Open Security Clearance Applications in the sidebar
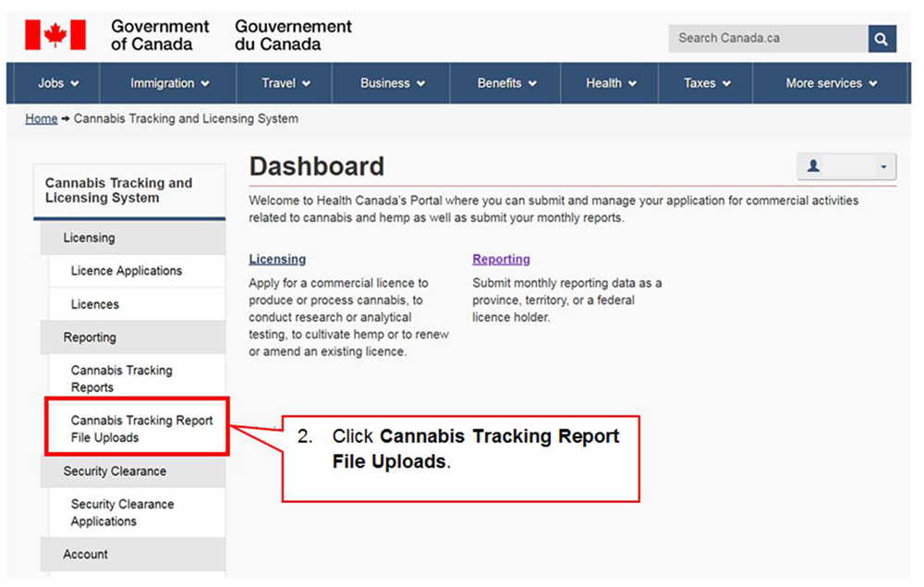Image resolution: width=924 pixels, height=587 pixels. tap(122, 513)
